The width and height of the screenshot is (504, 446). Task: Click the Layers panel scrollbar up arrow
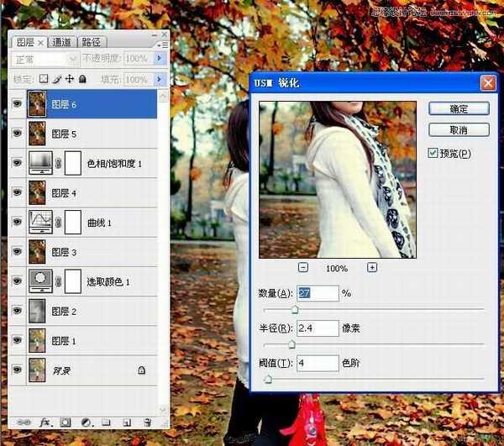click(163, 96)
